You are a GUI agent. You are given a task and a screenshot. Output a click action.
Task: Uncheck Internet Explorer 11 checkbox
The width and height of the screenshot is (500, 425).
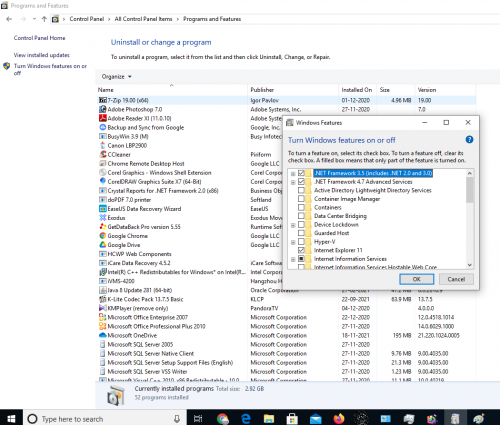[x=301, y=250]
